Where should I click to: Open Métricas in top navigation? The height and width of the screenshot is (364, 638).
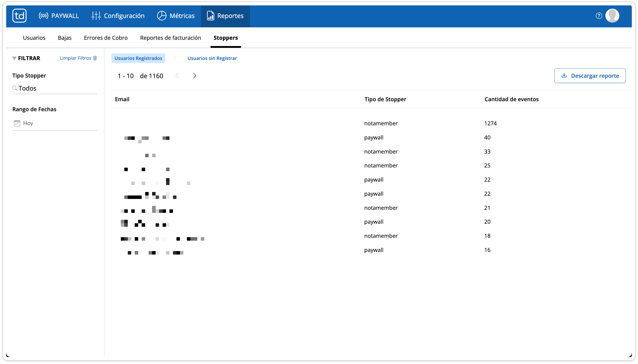[x=176, y=16]
